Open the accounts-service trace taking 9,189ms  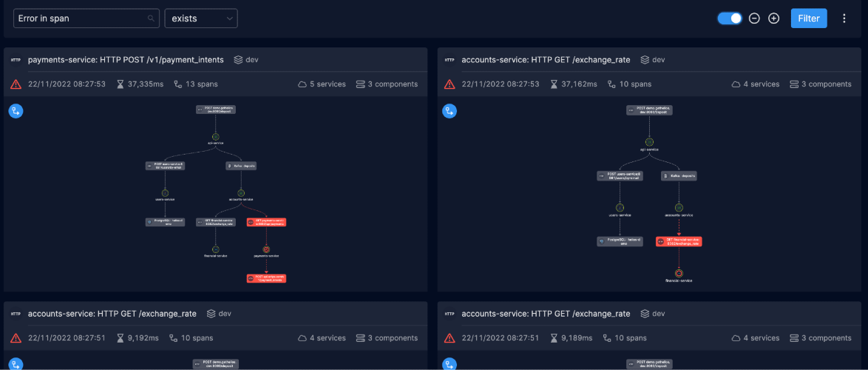(546, 314)
